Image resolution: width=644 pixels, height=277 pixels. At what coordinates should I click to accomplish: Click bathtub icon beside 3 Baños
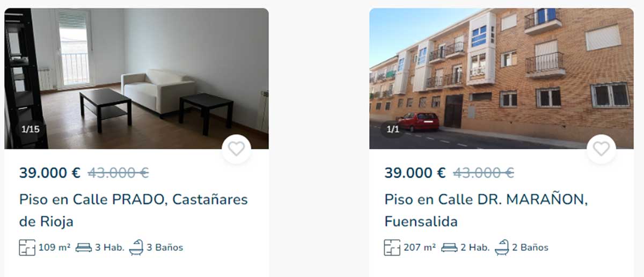click(x=136, y=247)
